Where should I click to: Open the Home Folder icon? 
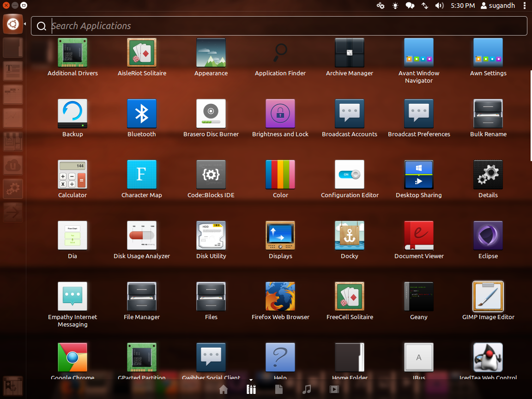point(350,357)
